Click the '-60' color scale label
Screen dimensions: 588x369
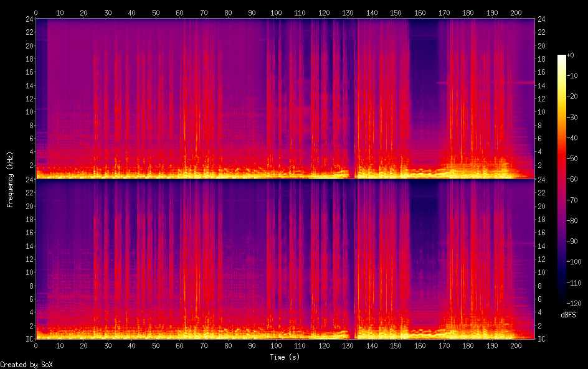(572, 179)
